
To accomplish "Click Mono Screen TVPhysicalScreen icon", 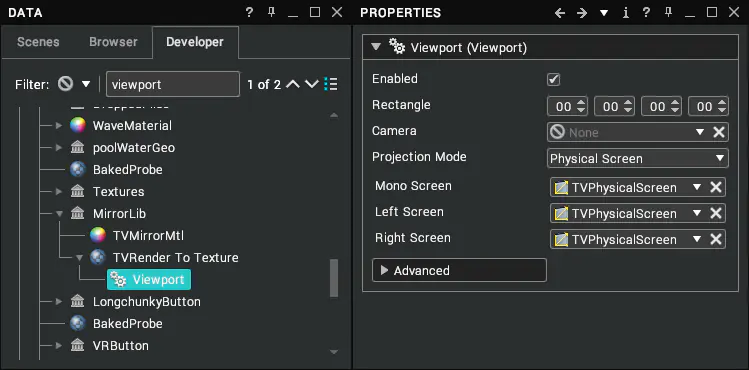I will [561, 188].
